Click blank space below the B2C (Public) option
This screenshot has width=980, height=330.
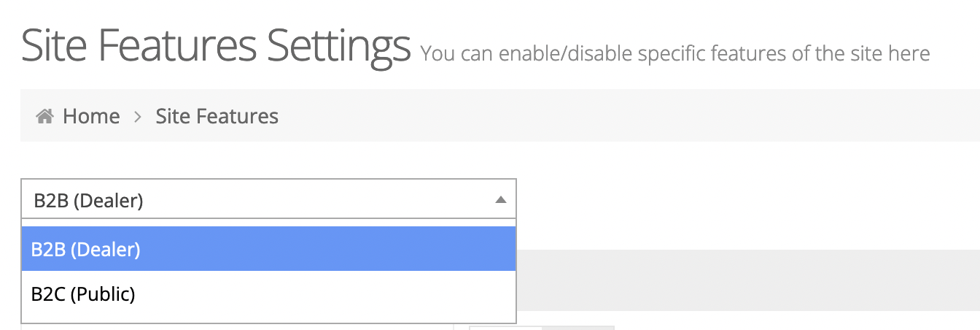(x=268, y=316)
